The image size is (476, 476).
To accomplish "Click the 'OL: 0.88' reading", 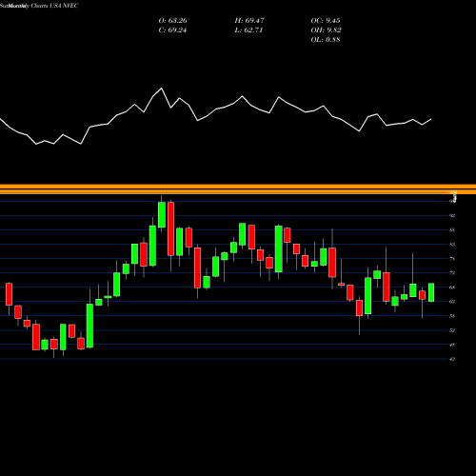I will (326, 40).
